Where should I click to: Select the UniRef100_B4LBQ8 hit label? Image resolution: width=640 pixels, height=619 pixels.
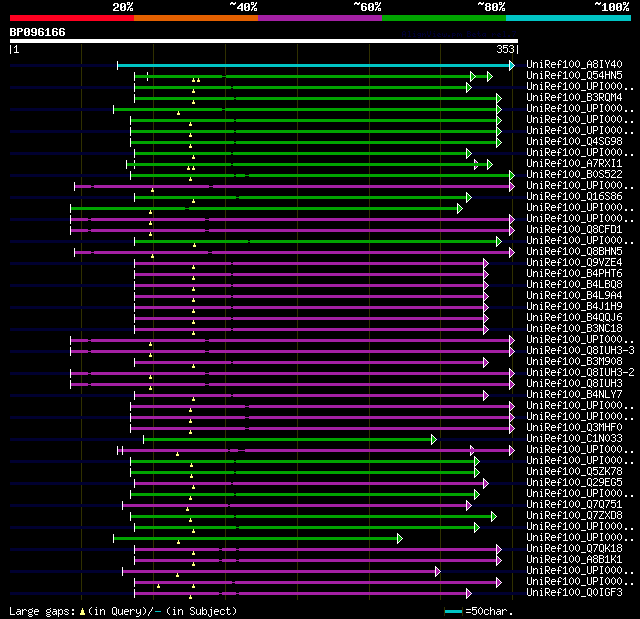(574, 285)
